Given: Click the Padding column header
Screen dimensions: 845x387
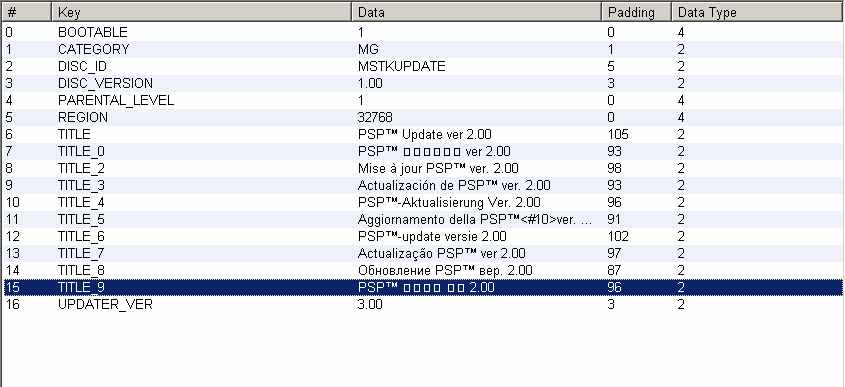Looking at the screenshot, I should click(636, 12).
